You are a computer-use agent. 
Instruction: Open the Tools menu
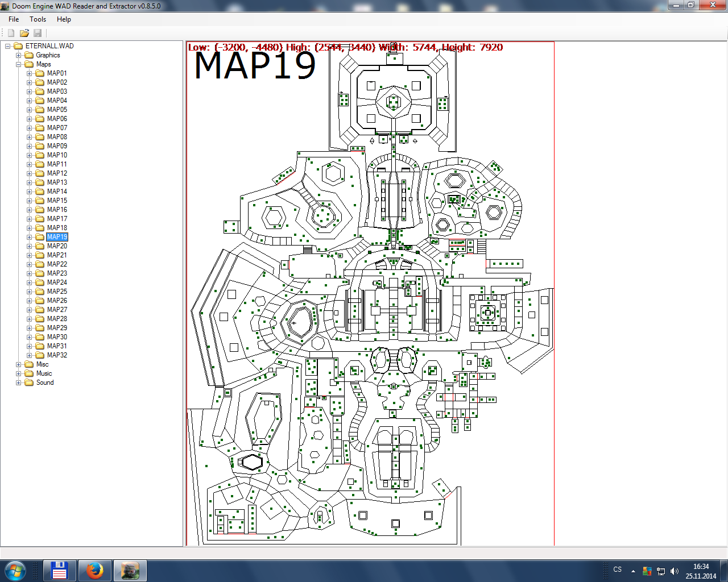pyautogui.click(x=38, y=19)
